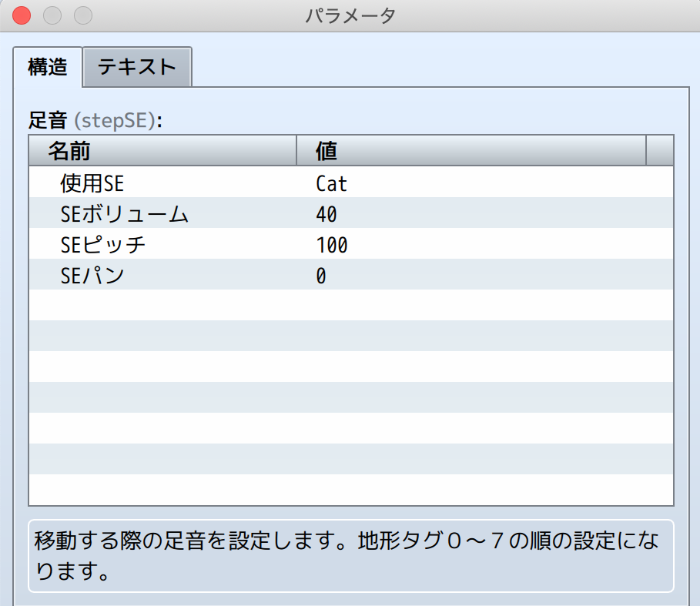Click the grayed-out minimize window button
Image resolution: width=700 pixels, height=606 pixels.
(52, 15)
